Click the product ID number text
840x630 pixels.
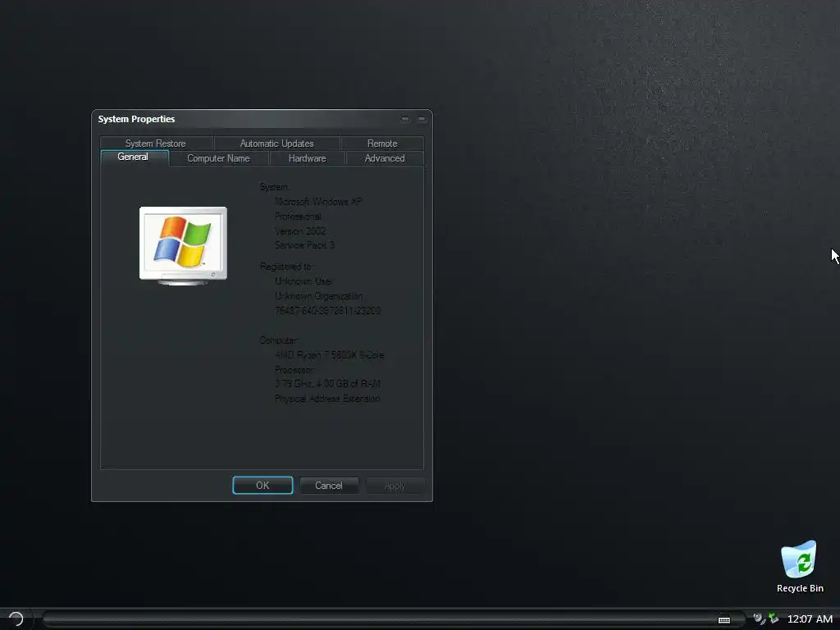click(327, 311)
